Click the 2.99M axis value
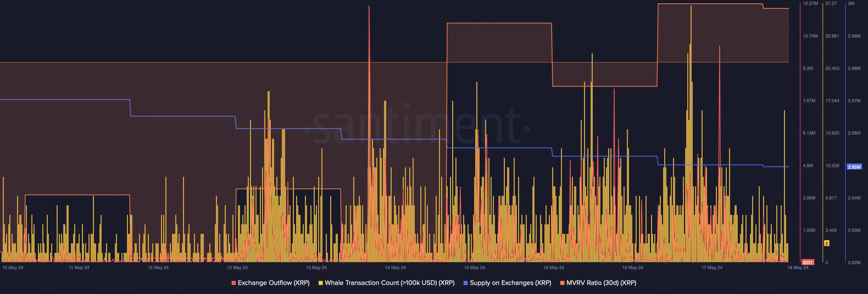 click(854, 36)
